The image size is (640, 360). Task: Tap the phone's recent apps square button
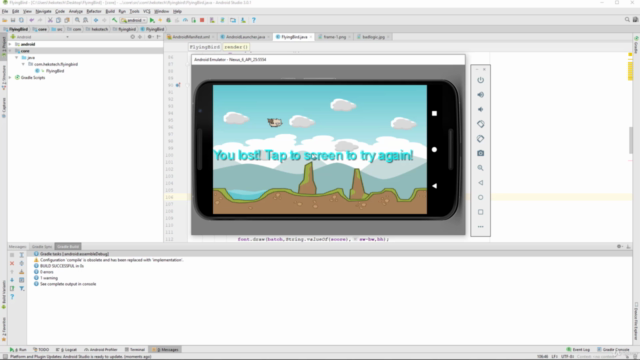coord(434,113)
